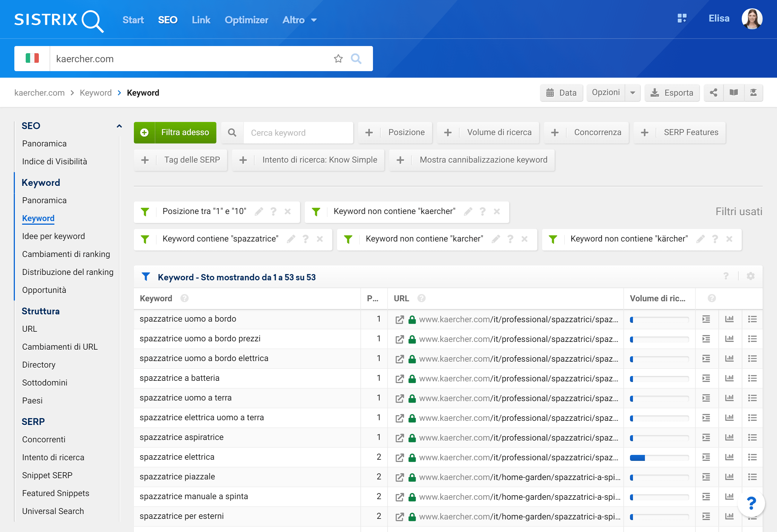The width and height of the screenshot is (777, 532).
Task: Open history chart for spazzatrice a batteria
Action: [729, 378]
